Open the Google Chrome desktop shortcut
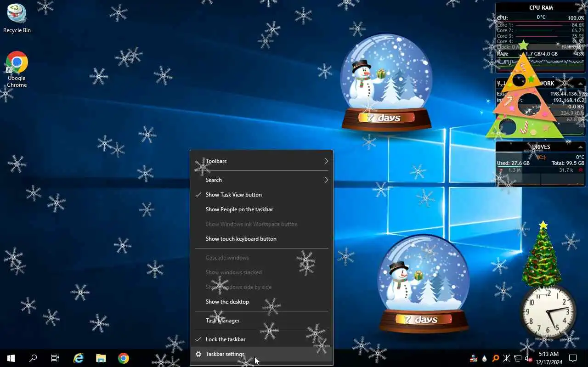Viewport: 588px width, 367px height. click(17, 69)
